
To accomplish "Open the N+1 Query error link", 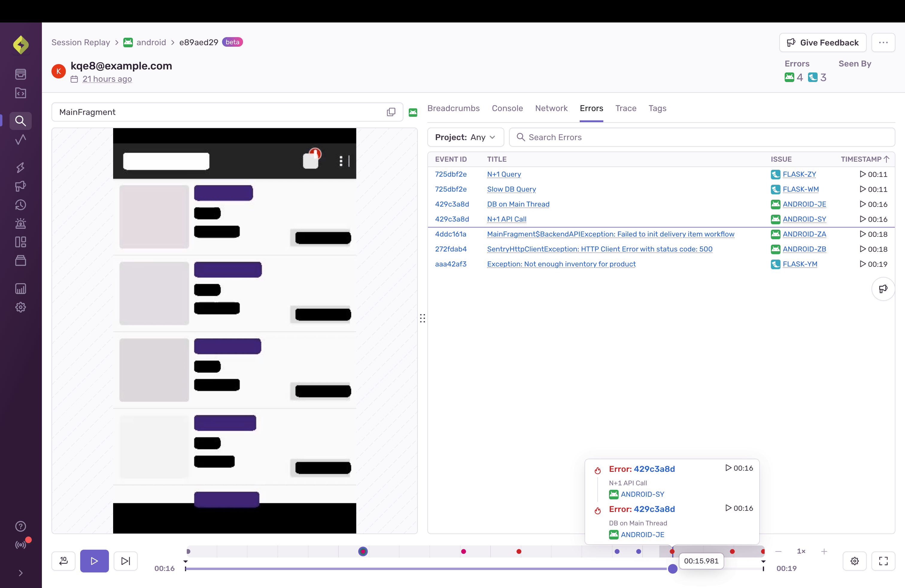I will click(504, 174).
